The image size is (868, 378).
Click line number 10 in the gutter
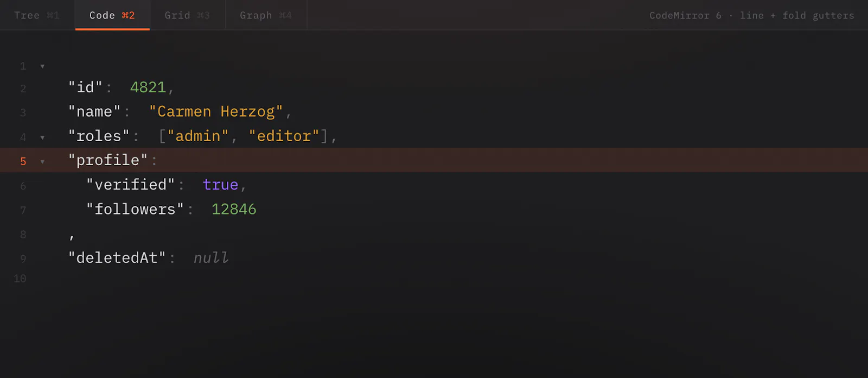[x=20, y=279]
